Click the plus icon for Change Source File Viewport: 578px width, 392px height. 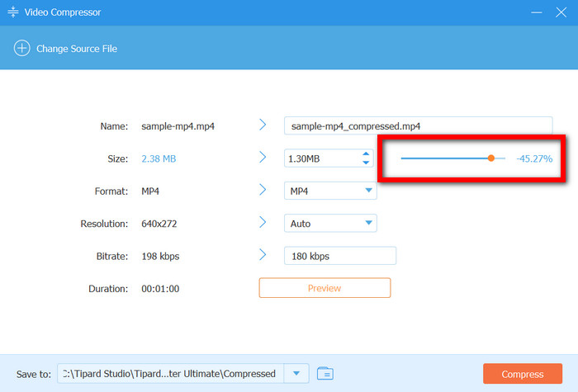[21, 49]
